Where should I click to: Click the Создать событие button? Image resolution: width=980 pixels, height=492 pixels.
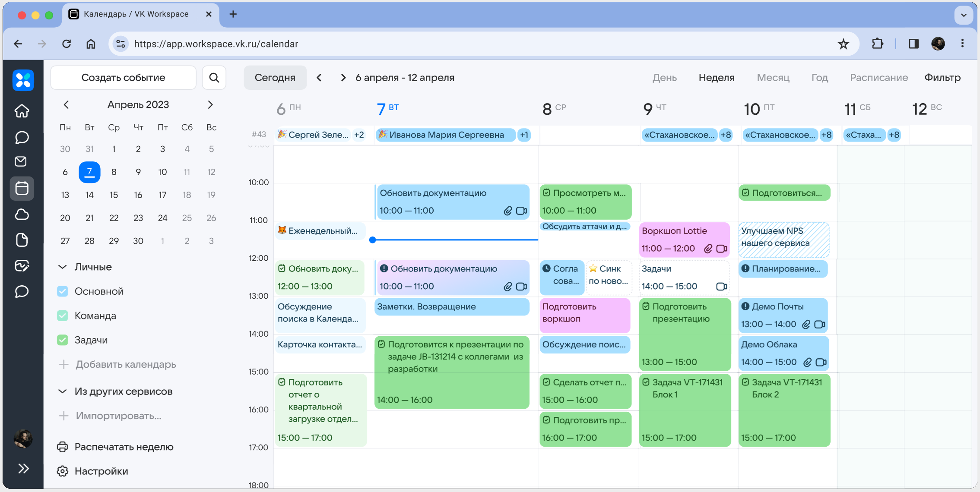tap(123, 78)
